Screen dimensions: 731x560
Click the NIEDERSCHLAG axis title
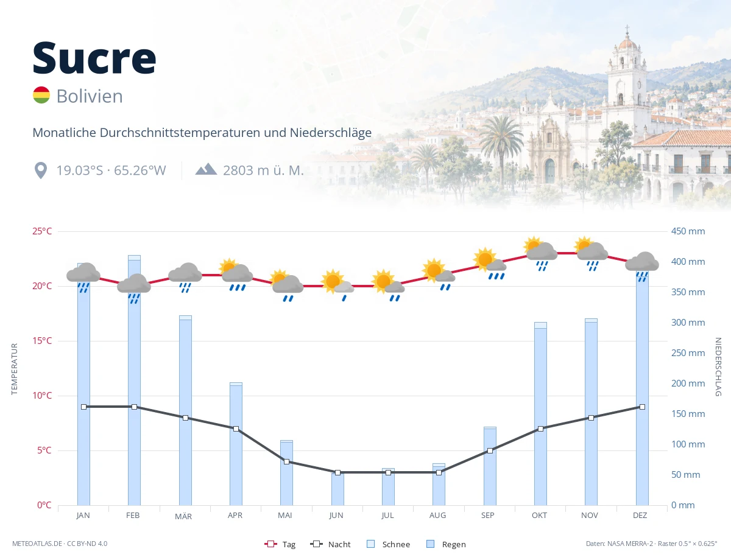coord(718,367)
